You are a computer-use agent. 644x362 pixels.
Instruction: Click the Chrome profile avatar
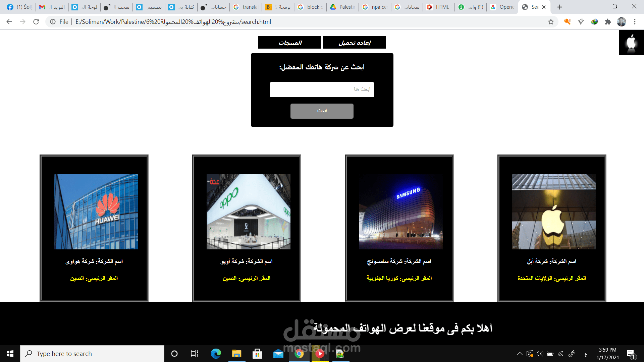(622, 22)
